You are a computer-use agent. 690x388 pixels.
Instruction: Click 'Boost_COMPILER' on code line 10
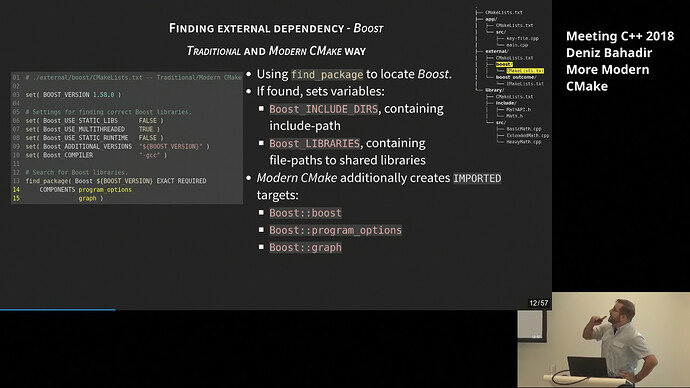(68, 155)
